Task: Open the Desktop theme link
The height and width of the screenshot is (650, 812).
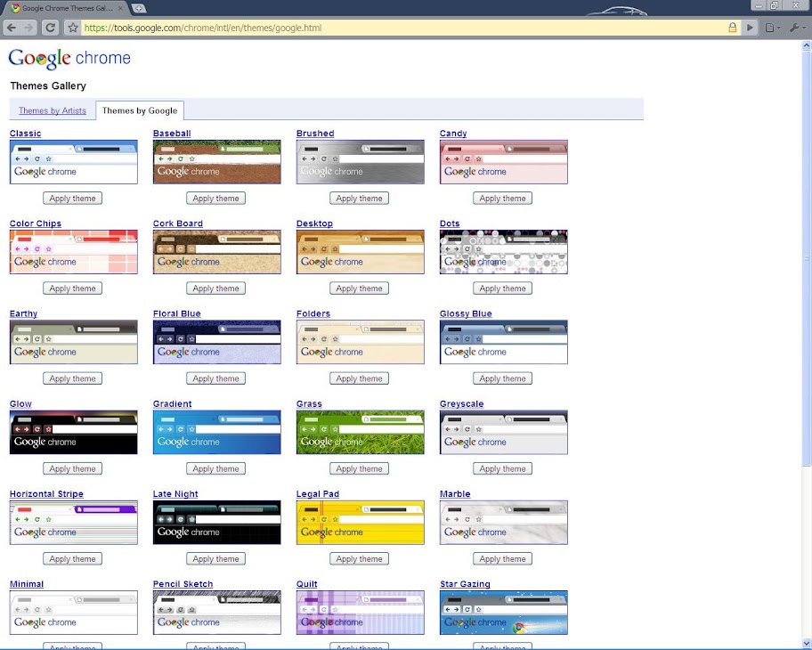Action: pyautogui.click(x=314, y=223)
